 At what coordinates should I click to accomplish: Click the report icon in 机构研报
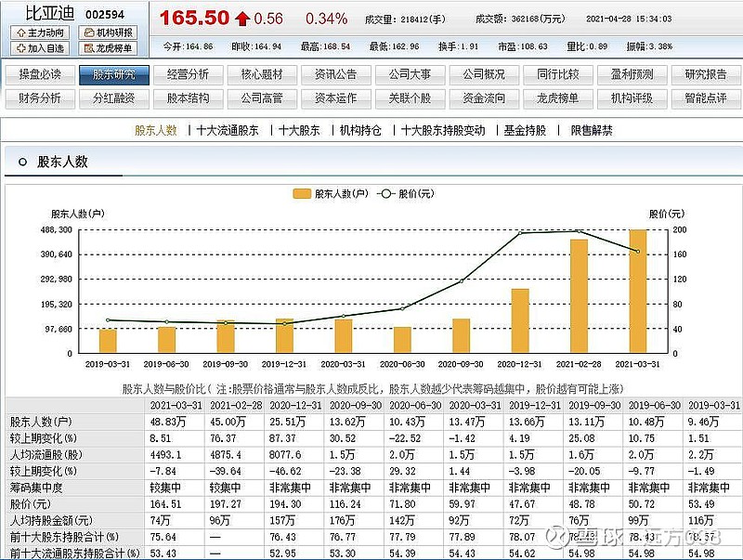[x=89, y=33]
